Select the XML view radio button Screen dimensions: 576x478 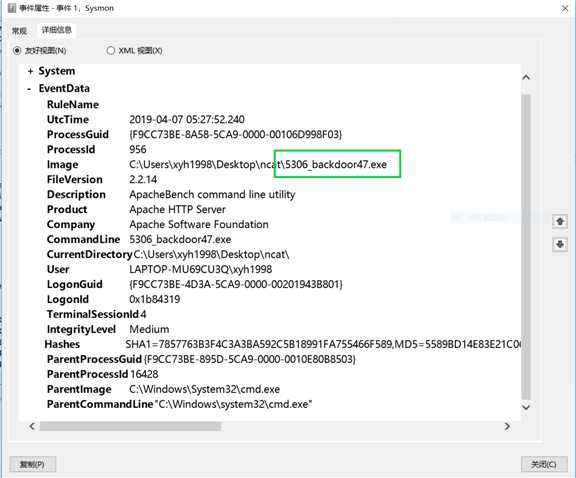pos(111,50)
